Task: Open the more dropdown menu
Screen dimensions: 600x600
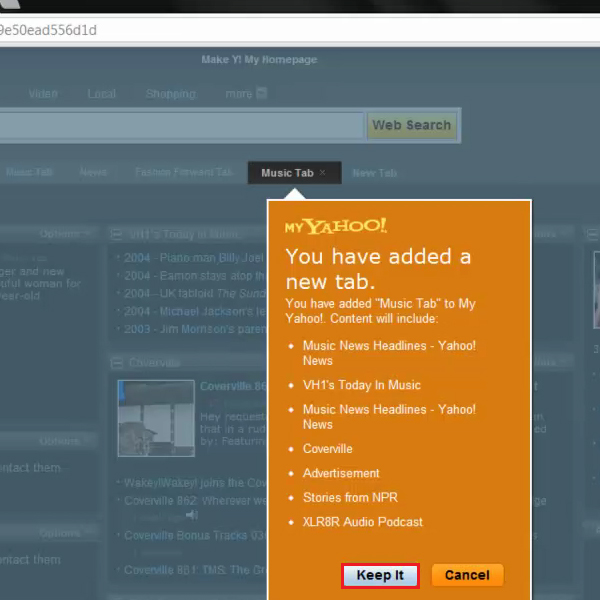Action: pyautogui.click(x=246, y=93)
